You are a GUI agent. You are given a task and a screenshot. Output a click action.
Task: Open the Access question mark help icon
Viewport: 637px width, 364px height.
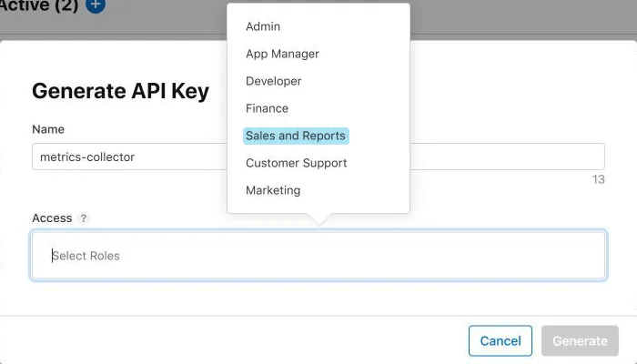click(84, 218)
